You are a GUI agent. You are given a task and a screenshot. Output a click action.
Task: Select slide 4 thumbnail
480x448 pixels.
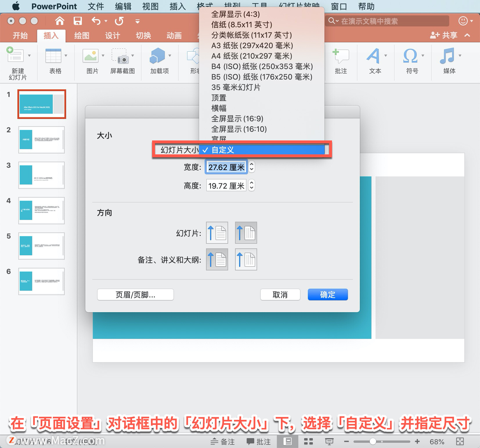[41, 210]
